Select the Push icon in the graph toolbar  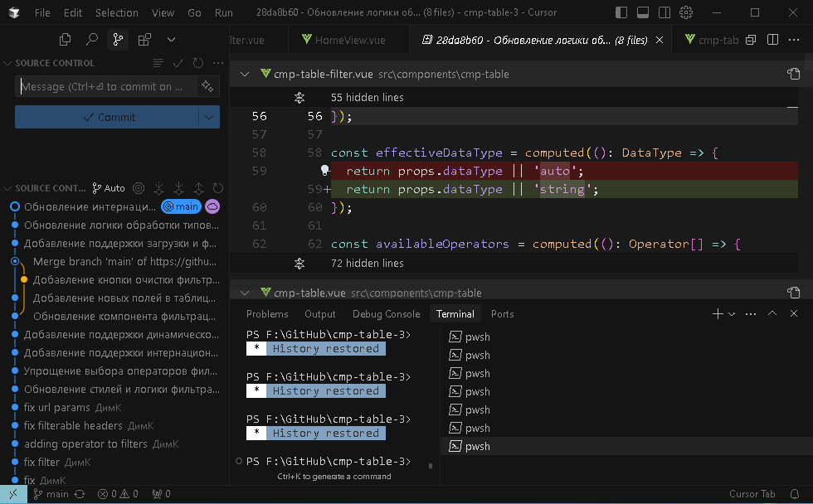coord(199,188)
